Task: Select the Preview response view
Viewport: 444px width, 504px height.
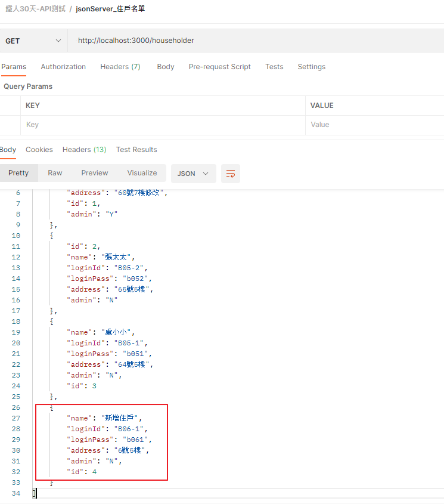Action: [95, 173]
